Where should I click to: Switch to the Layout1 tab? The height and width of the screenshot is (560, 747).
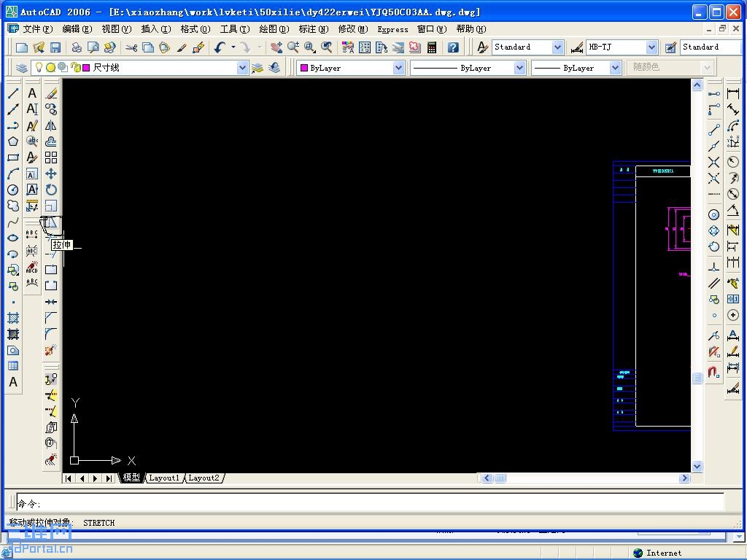[164, 478]
